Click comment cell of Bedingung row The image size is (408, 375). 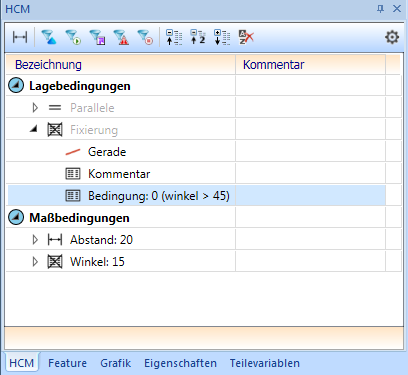(310, 196)
